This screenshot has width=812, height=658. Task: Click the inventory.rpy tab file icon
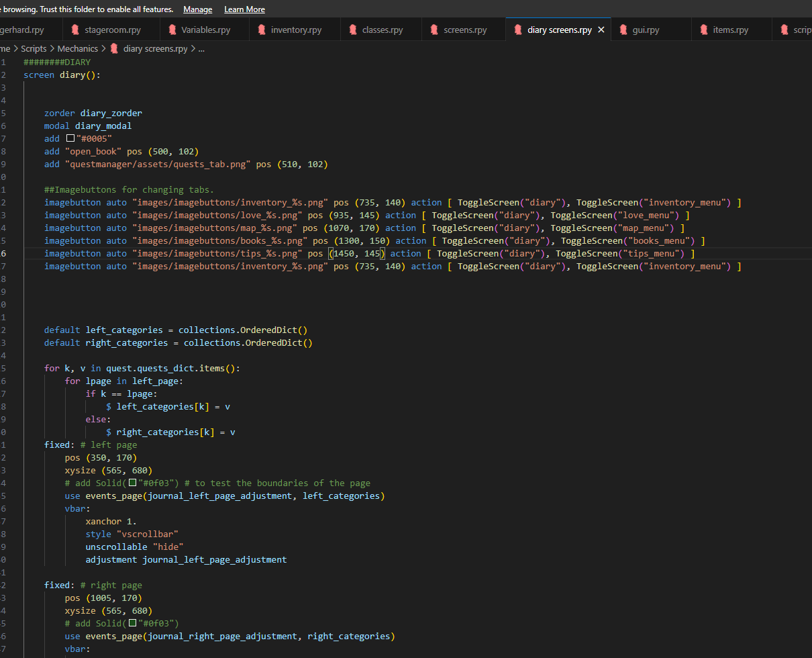[x=261, y=30]
